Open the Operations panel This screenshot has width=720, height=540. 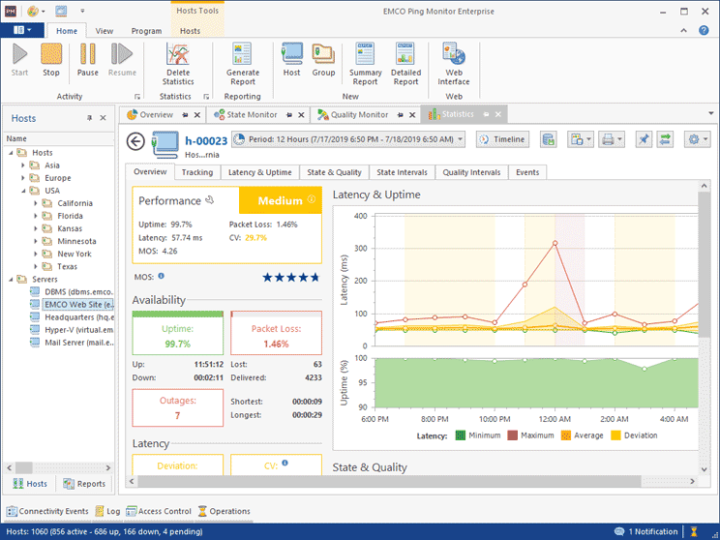tap(225, 511)
